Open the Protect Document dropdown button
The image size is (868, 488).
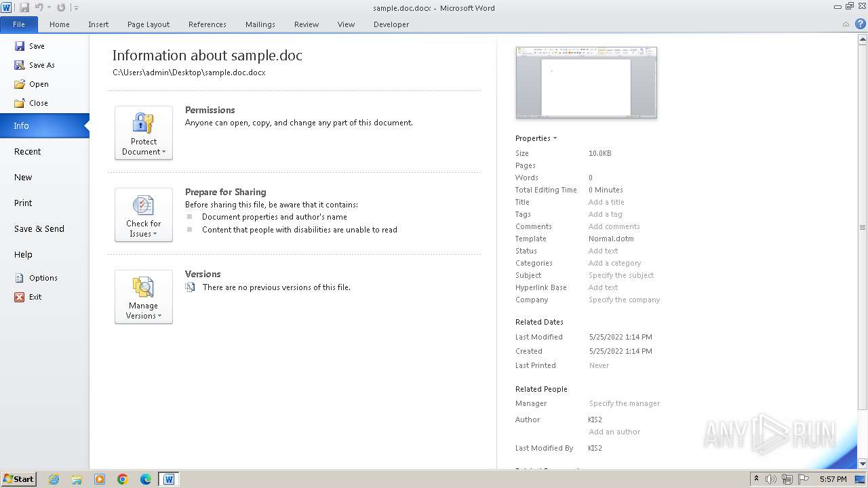(x=144, y=133)
